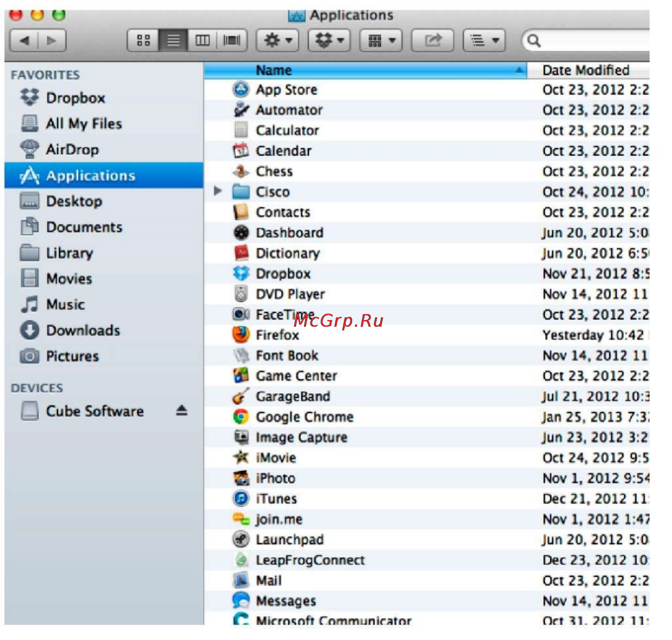Select the iMovie star icon

(x=241, y=457)
